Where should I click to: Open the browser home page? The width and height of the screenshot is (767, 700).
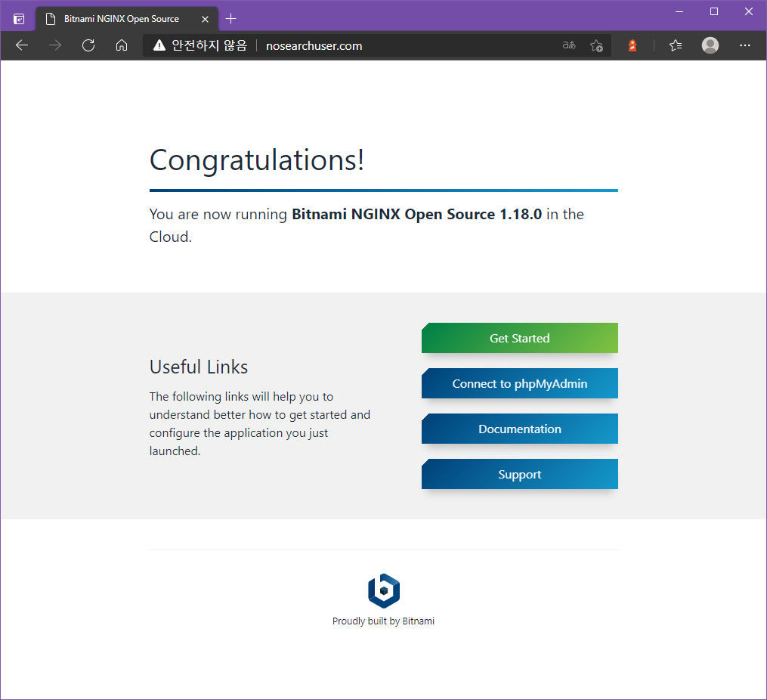click(122, 45)
